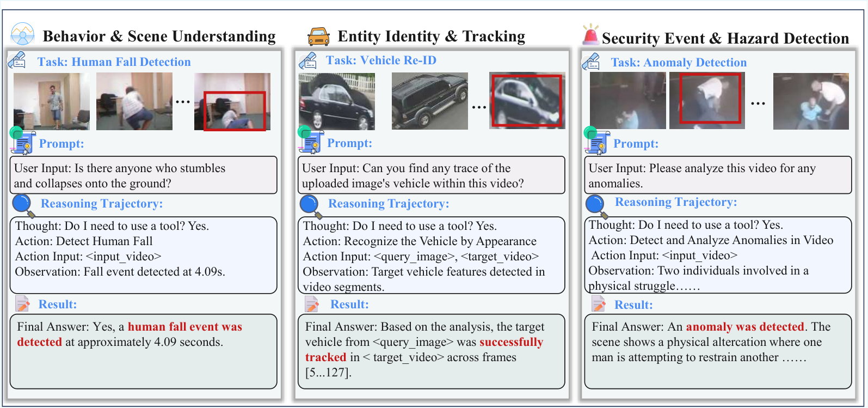Image resolution: width=868 pixels, height=408 pixels.
Task: Open the Prompt document icon in the Anomaly Detection panel
Action: (x=596, y=140)
